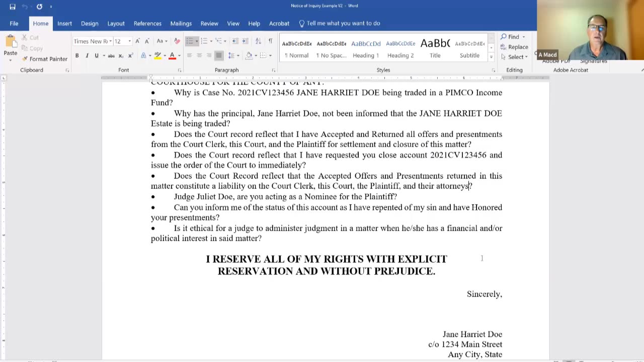Apply the Normal style
Screen dimensions: 644x362
coord(297,48)
